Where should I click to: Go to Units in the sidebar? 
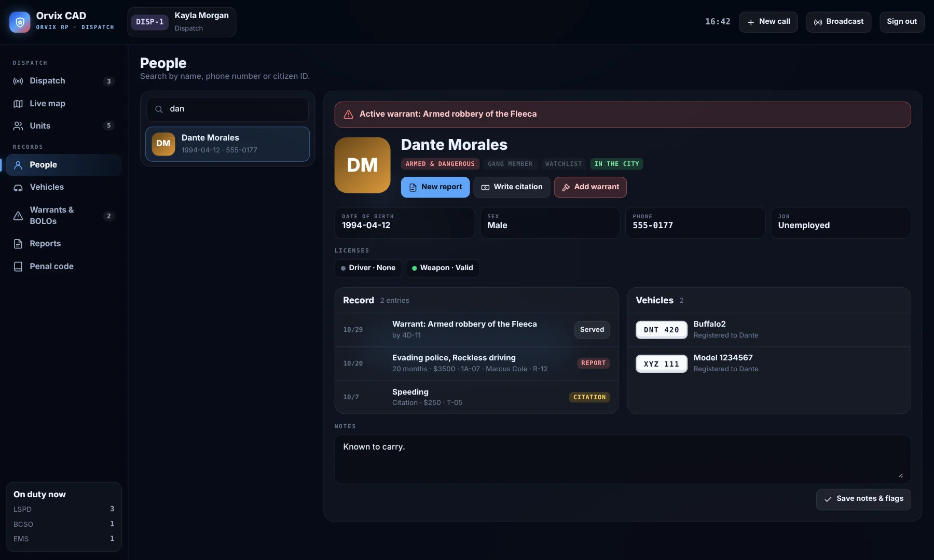(x=64, y=126)
